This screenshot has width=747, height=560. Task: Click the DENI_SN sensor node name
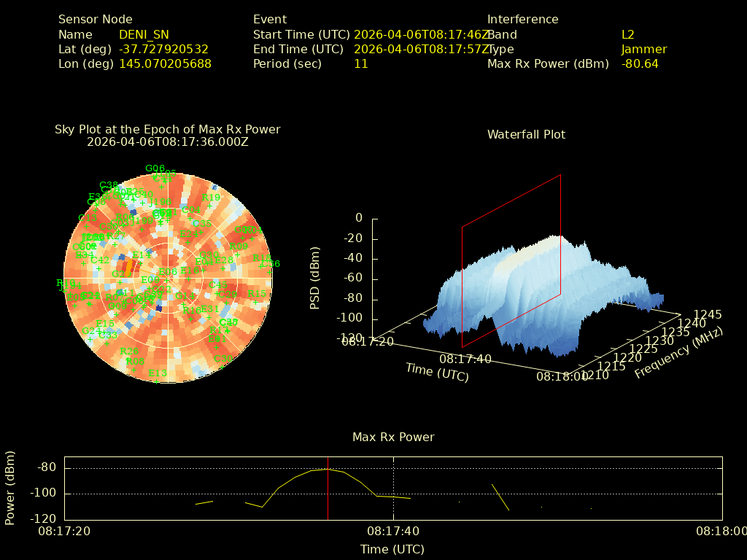pyautogui.click(x=144, y=35)
